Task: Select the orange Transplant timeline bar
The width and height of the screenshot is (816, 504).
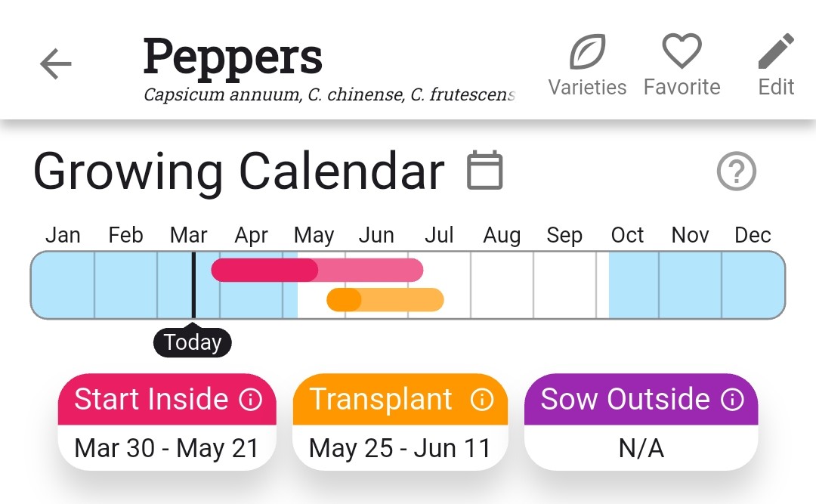Action: [385, 299]
